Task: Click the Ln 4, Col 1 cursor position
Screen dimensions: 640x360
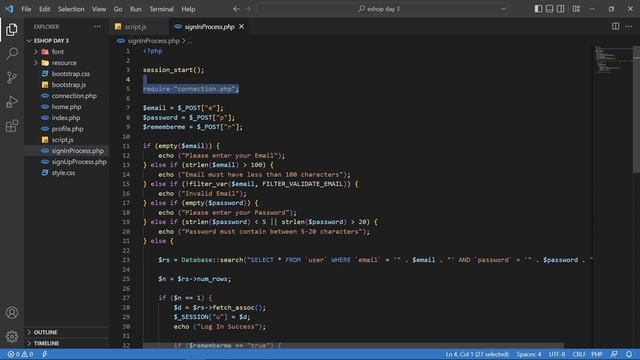Action: (477, 354)
